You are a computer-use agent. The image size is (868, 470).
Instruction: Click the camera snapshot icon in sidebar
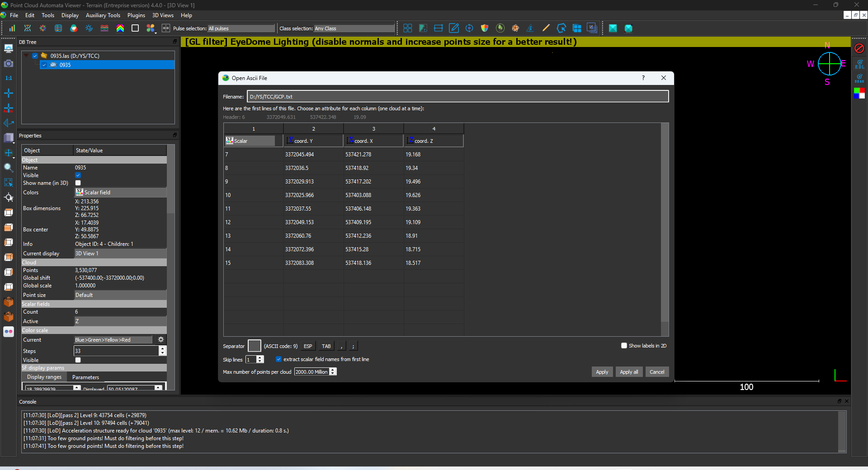[x=9, y=63]
